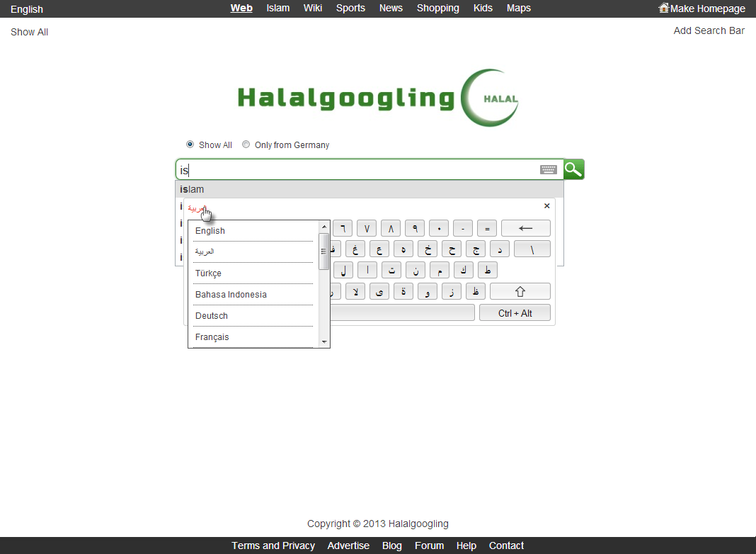Tap the ع key on the keyboard
756x554 pixels.
pyautogui.click(x=379, y=249)
